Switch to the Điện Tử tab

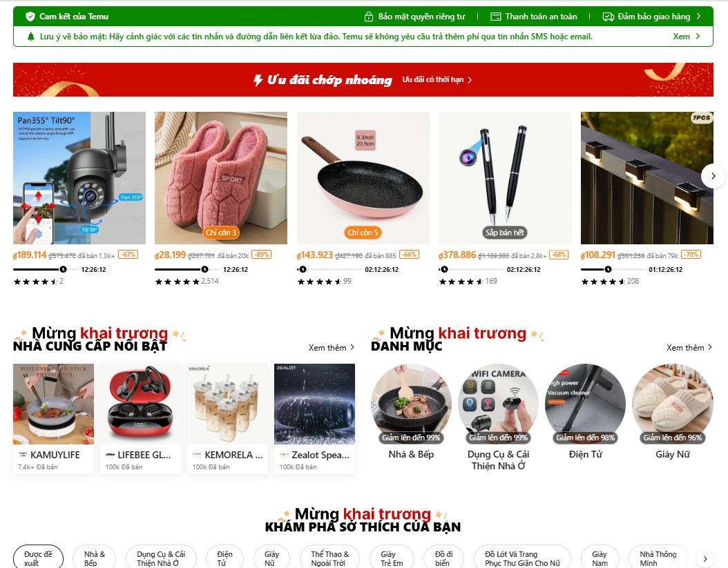[224, 558]
